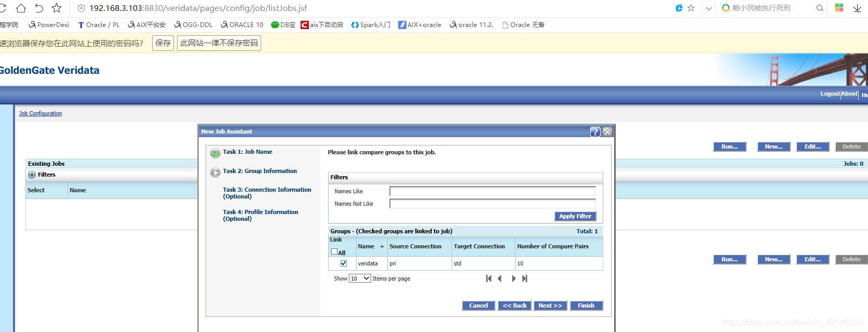Click the lower New... button

[x=774, y=259]
